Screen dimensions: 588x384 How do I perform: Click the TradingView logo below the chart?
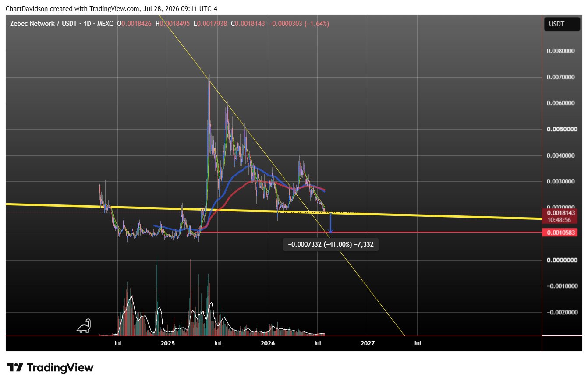[50, 367]
